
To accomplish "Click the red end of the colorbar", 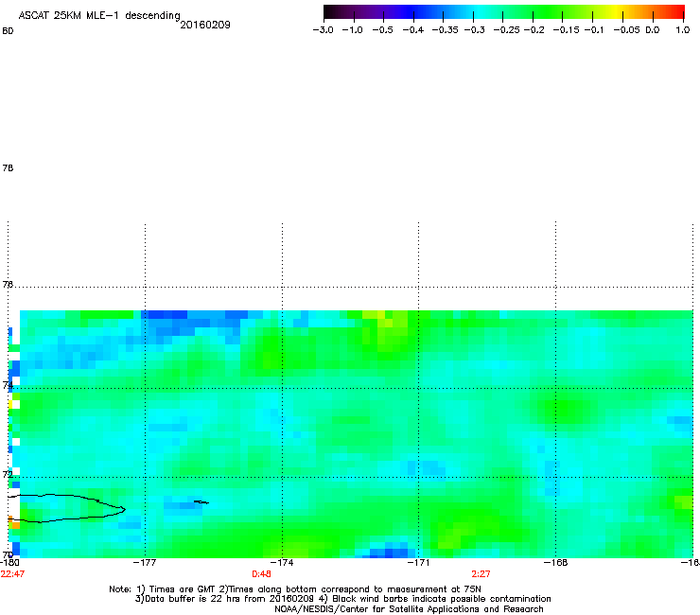I will 676,11.
